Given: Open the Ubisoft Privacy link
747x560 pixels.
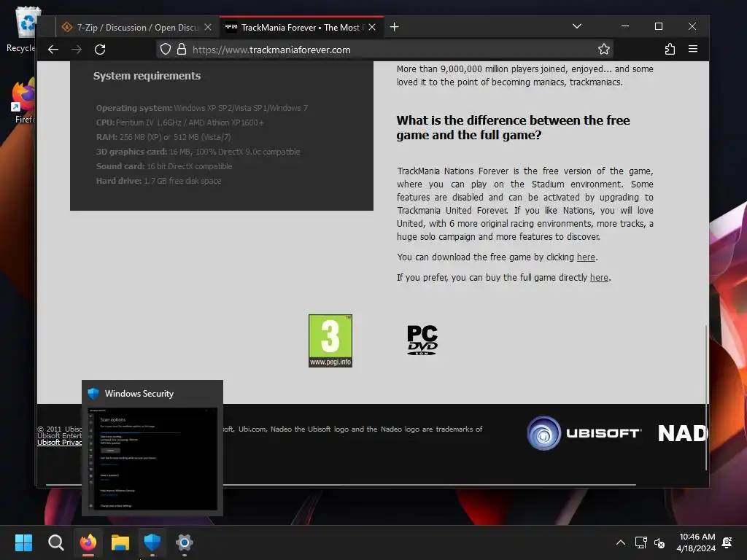Looking at the screenshot, I should (x=60, y=443).
